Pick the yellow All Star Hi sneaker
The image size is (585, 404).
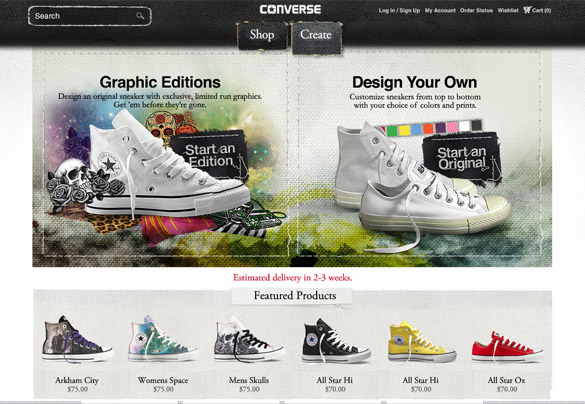[x=422, y=341]
